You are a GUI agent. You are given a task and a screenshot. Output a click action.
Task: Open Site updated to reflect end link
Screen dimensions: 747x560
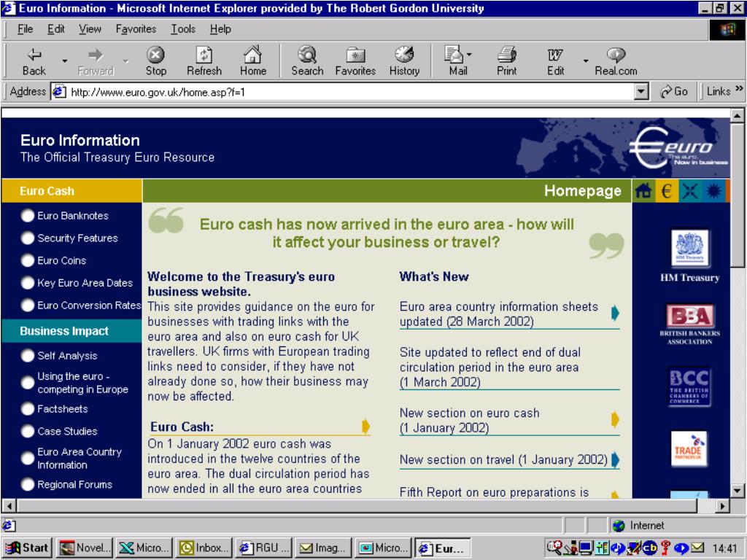click(489, 367)
